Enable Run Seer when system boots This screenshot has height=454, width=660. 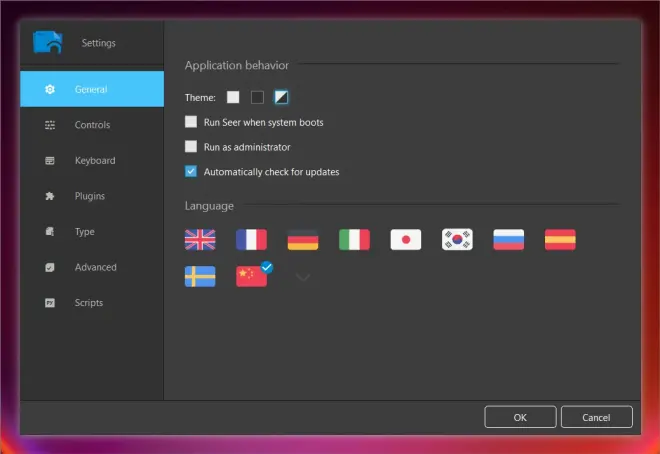point(191,122)
